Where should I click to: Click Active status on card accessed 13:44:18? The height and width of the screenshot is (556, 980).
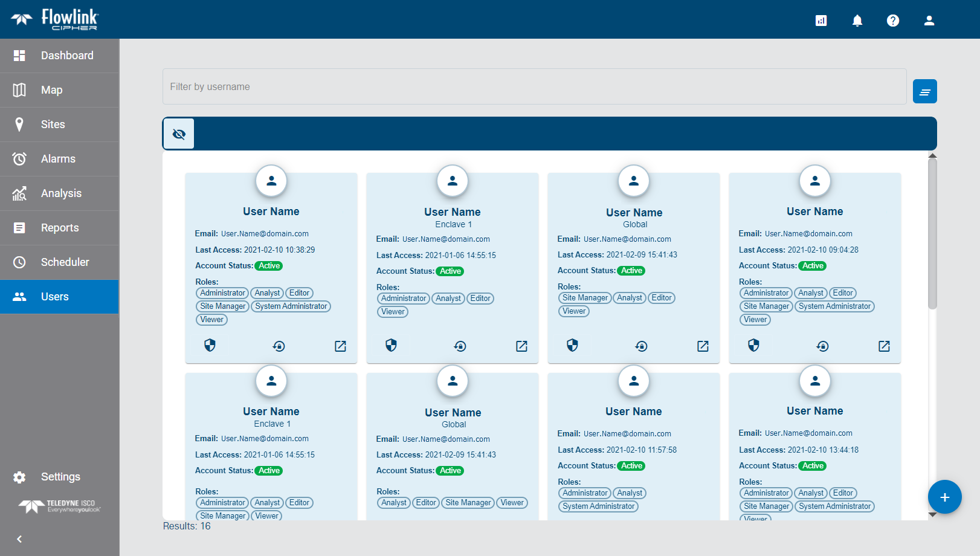click(x=813, y=466)
